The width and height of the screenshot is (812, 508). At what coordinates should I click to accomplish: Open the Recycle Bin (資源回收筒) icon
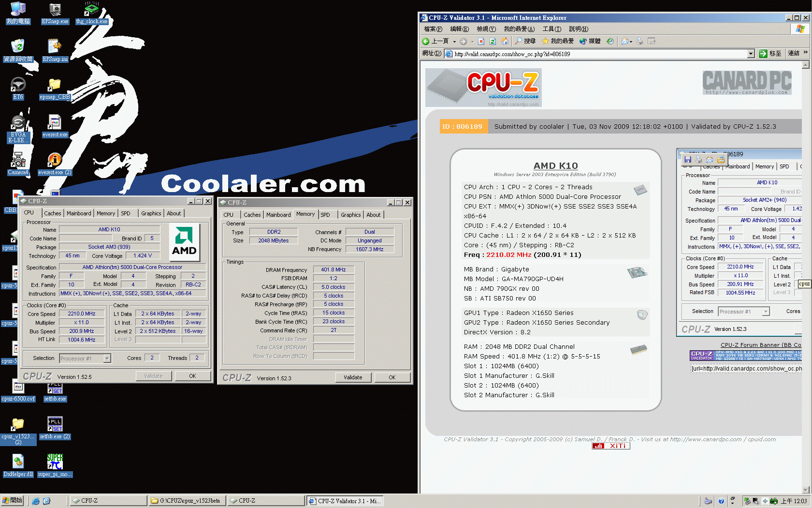(x=18, y=51)
